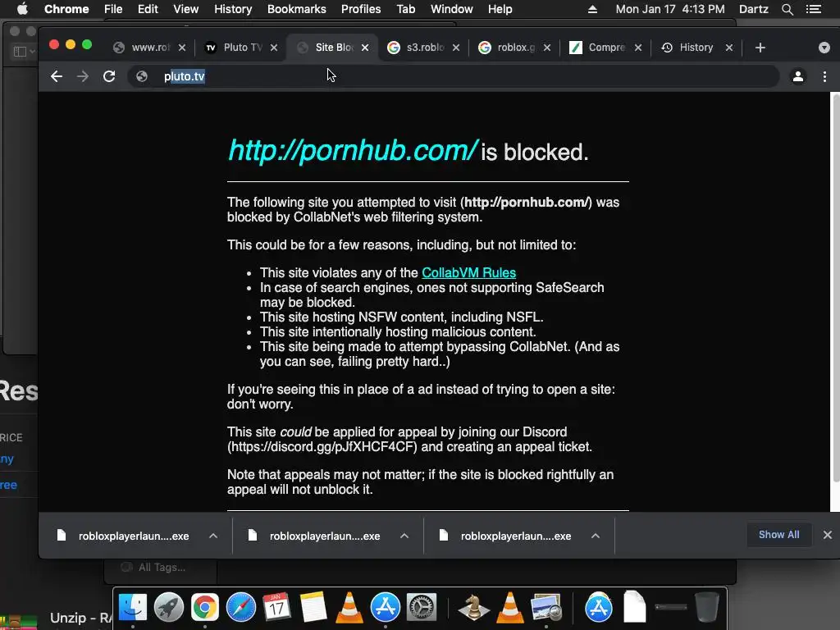840x630 pixels.
Task: Open the Profiles menu
Action: (361, 9)
